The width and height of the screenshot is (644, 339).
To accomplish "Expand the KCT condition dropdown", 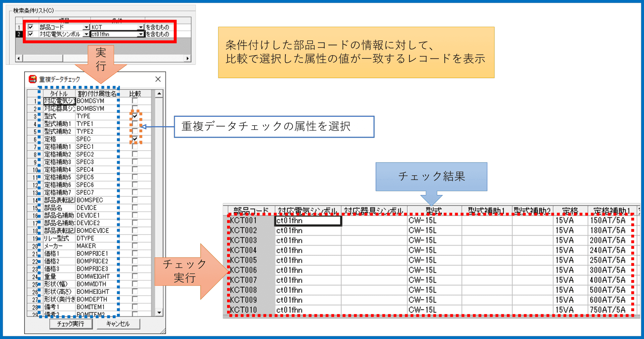I will coord(141,27).
